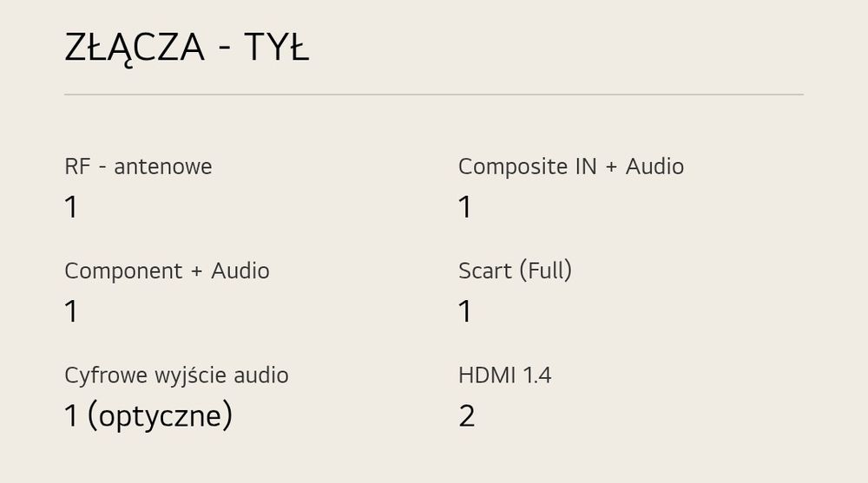This screenshot has width=868, height=483.
Task: Select the "RF - antenowe" label
Action: pyautogui.click(x=138, y=166)
